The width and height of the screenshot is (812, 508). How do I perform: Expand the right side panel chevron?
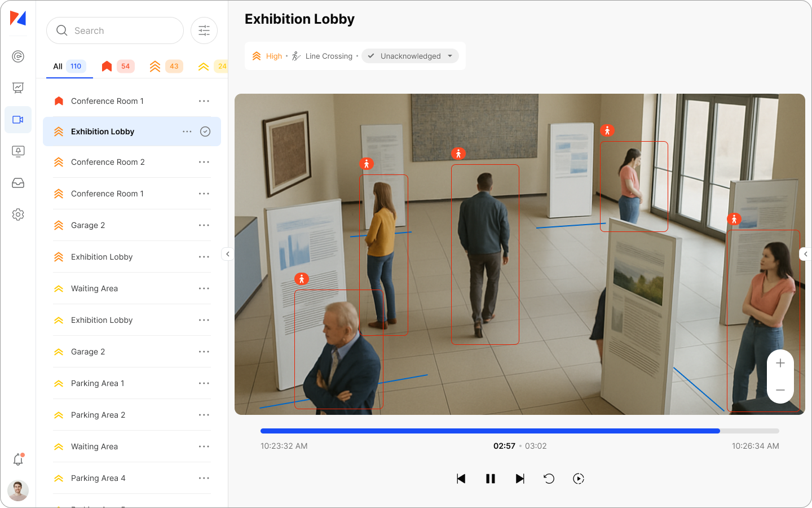(x=805, y=254)
